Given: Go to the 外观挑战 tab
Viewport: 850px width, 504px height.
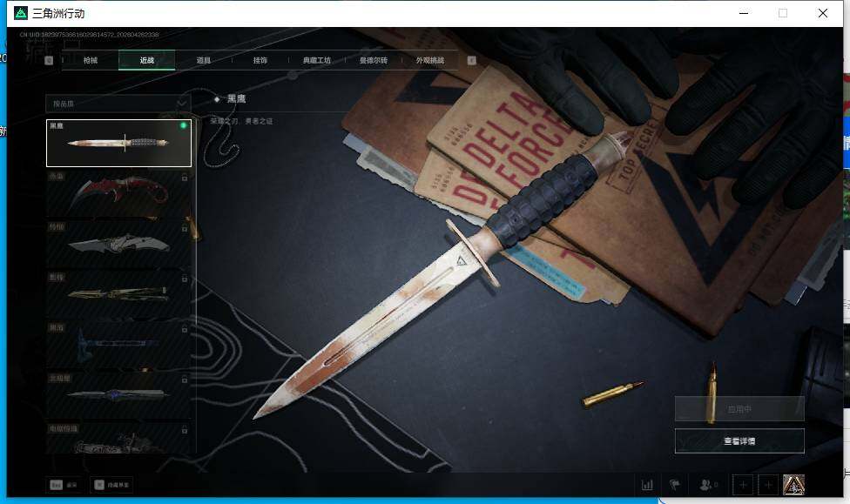Looking at the screenshot, I should point(430,60).
